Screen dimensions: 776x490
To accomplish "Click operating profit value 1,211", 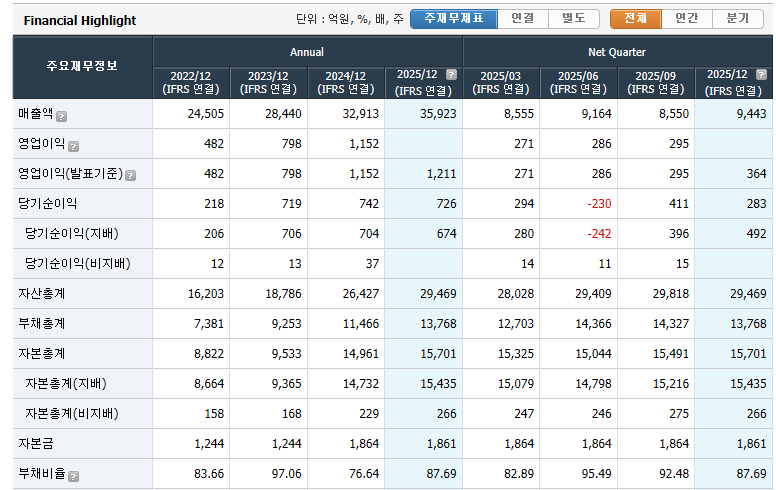I will [x=441, y=174].
